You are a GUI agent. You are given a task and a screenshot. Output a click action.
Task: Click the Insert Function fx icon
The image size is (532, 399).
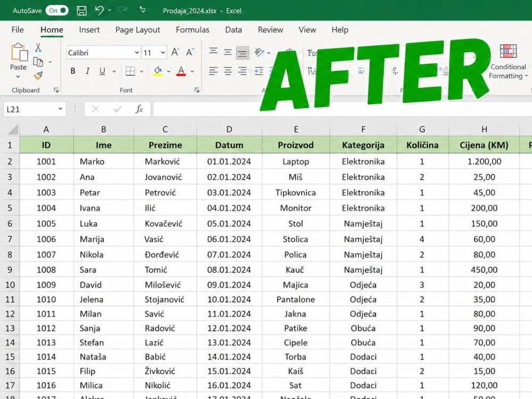139,109
